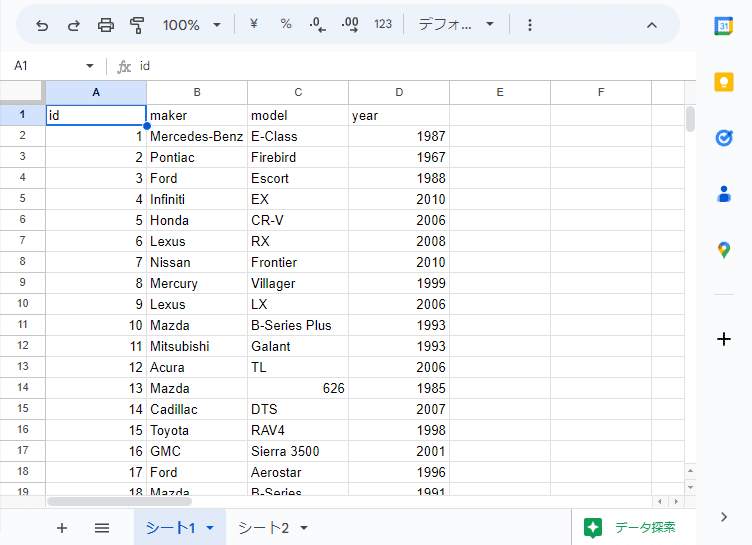Click the plus icon to get add-ons
The height and width of the screenshot is (545, 752).
[724, 339]
